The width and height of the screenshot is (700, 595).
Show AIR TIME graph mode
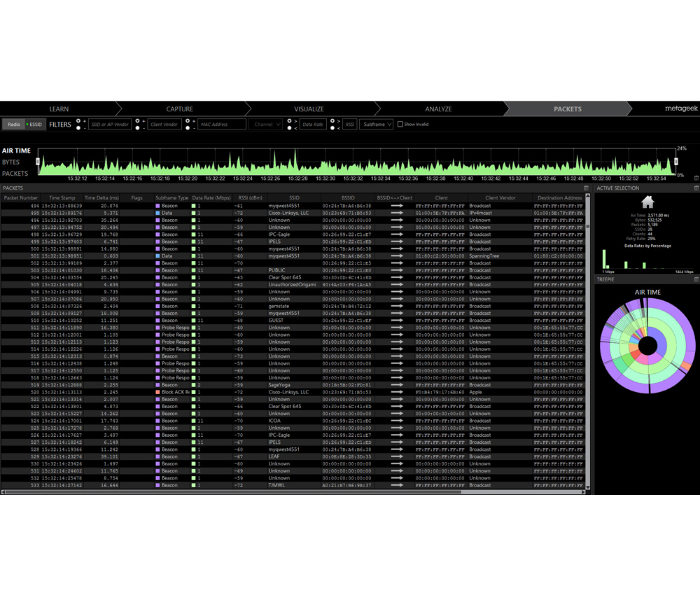pyautogui.click(x=17, y=151)
